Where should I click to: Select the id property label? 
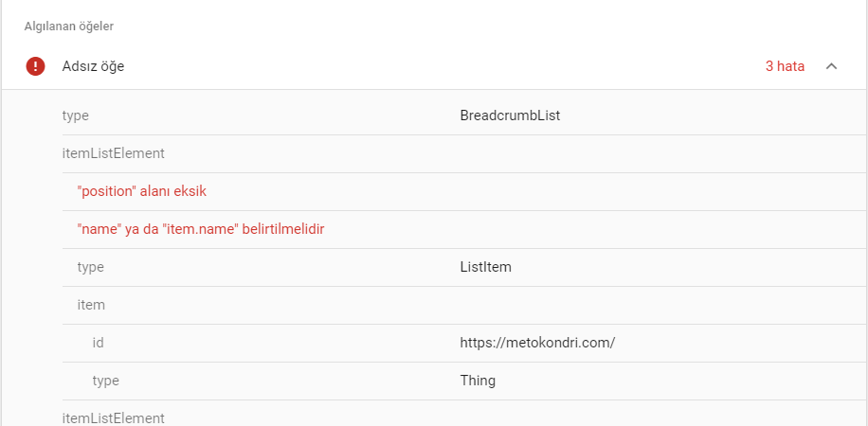point(98,343)
